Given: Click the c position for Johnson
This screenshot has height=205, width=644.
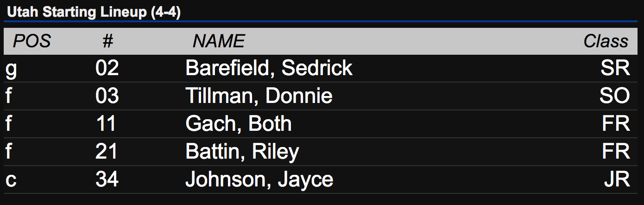Looking at the screenshot, I should (11, 180).
